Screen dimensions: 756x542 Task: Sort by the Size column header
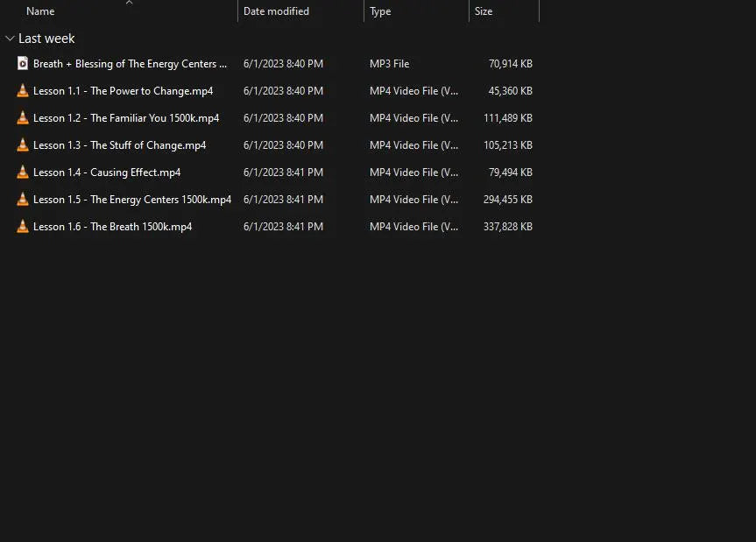[x=484, y=11]
